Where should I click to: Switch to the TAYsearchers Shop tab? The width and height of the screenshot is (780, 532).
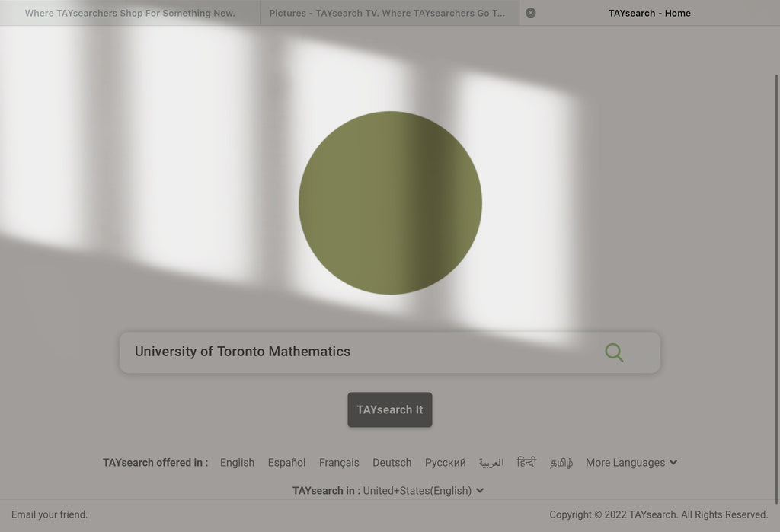pos(130,13)
